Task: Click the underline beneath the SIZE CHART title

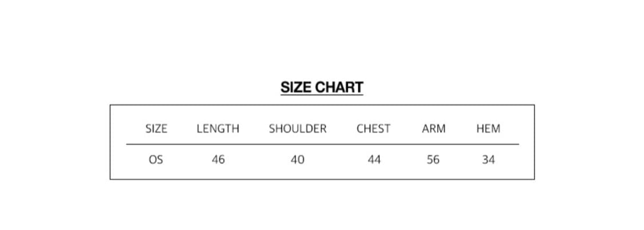Action: (x=322, y=95)
